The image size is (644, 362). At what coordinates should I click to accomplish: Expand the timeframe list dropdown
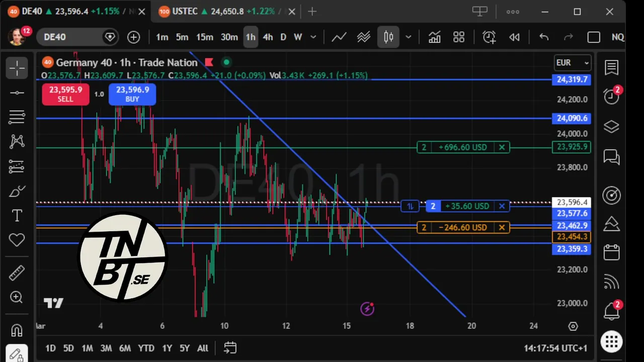[313, 37]
